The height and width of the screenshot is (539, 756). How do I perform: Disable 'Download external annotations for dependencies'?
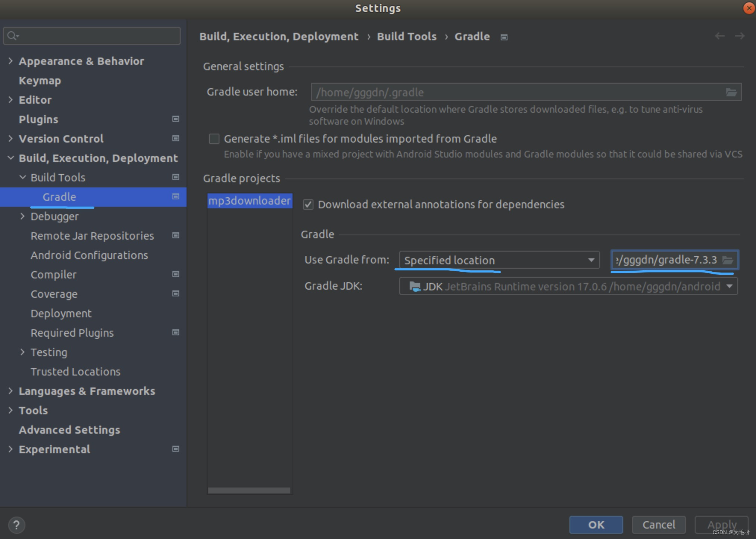pyautogui.click(x=308, y=205)
